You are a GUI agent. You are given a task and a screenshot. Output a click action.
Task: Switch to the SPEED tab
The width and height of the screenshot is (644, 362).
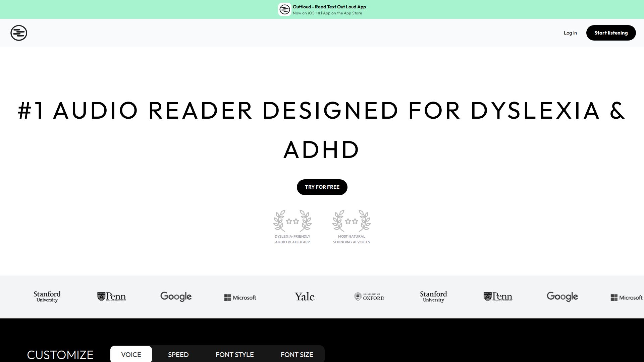[x=178, y=355]
